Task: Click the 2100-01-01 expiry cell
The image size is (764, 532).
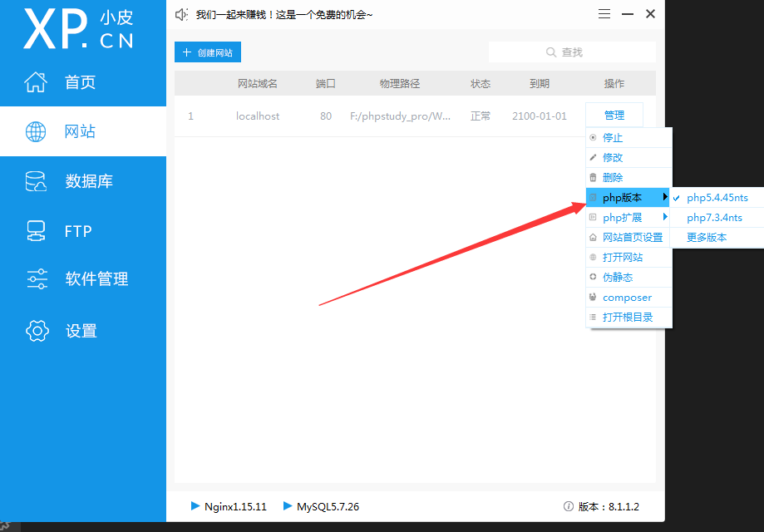Action: [x=540, y=116]
